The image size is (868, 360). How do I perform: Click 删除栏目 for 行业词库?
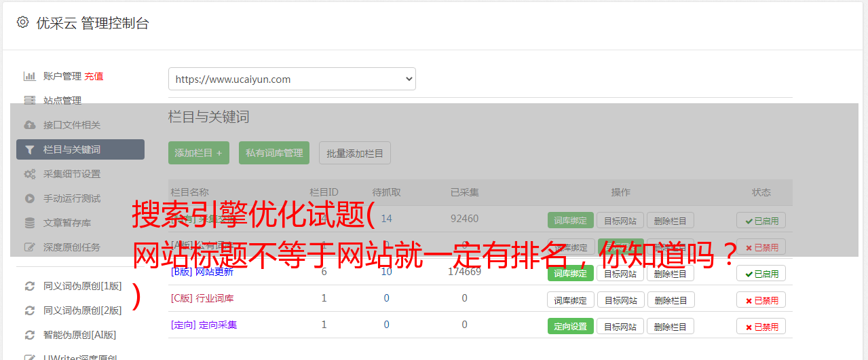coord(671,300)
